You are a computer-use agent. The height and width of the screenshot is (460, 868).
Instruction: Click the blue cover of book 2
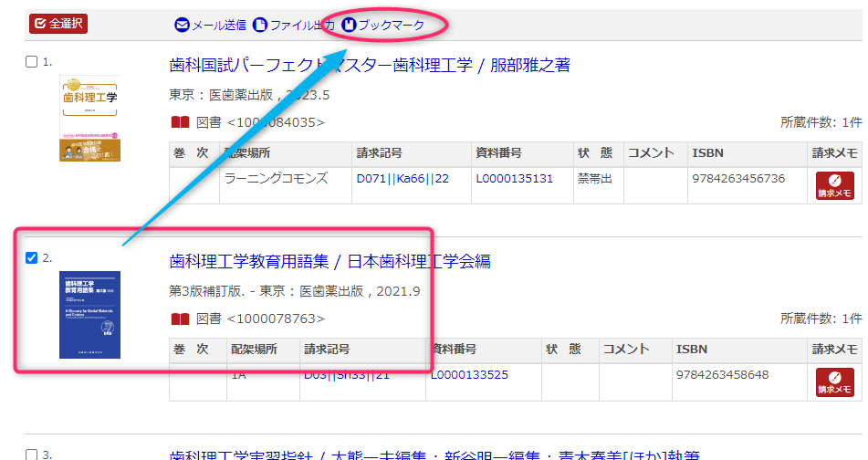tap(89, 314)
